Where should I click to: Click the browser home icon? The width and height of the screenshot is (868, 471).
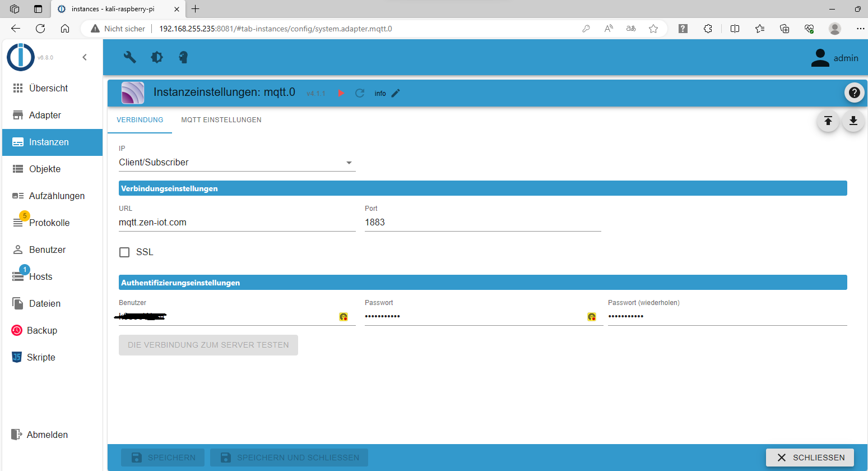click(65, 29)
